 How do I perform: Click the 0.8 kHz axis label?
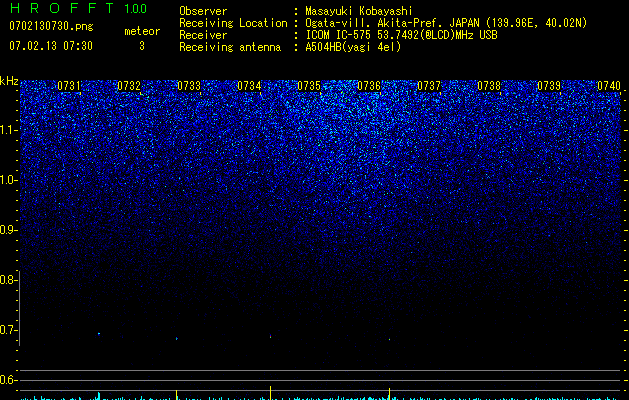click(8, 280)
